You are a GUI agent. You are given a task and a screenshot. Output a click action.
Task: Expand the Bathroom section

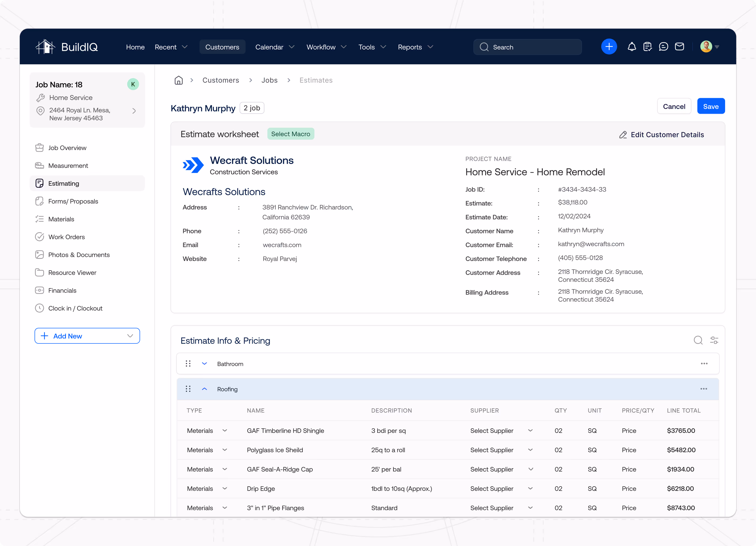point(204,364)
